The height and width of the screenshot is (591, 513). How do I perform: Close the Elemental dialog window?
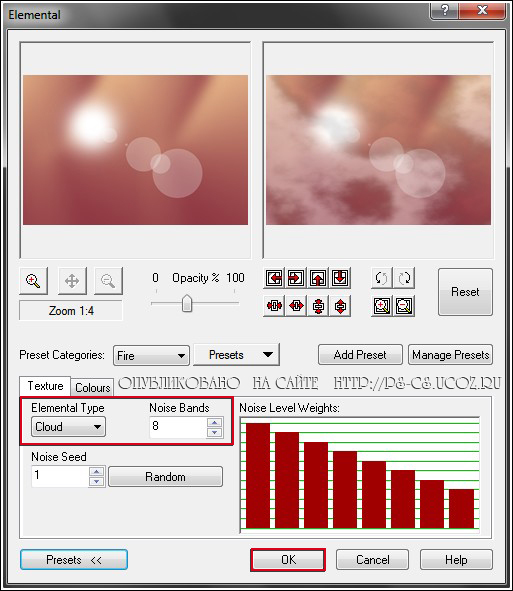pos(482,10)
